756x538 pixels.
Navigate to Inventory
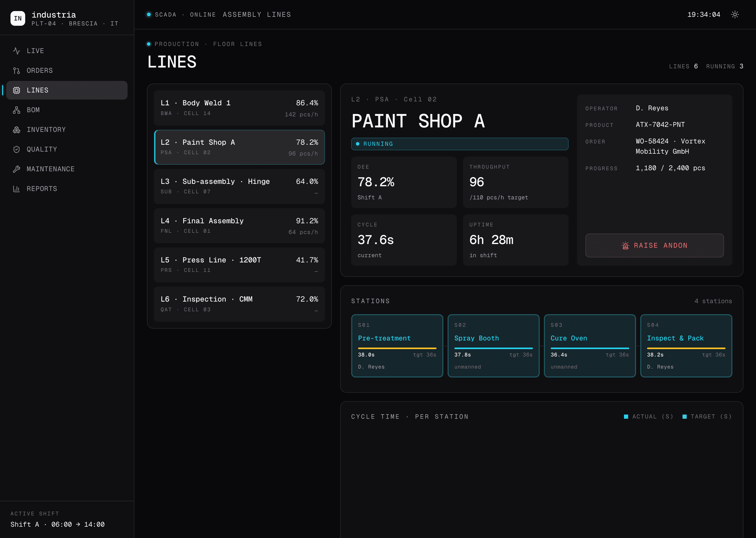pos(67,130)
